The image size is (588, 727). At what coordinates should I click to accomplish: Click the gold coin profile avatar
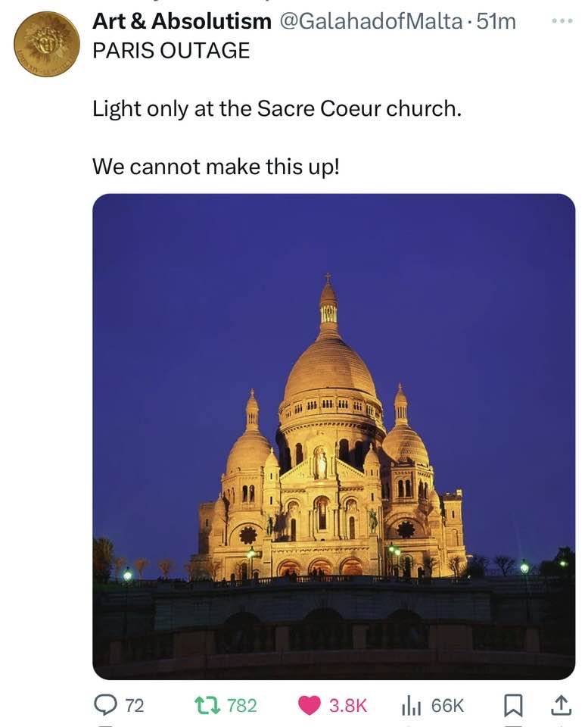point(46,44)
